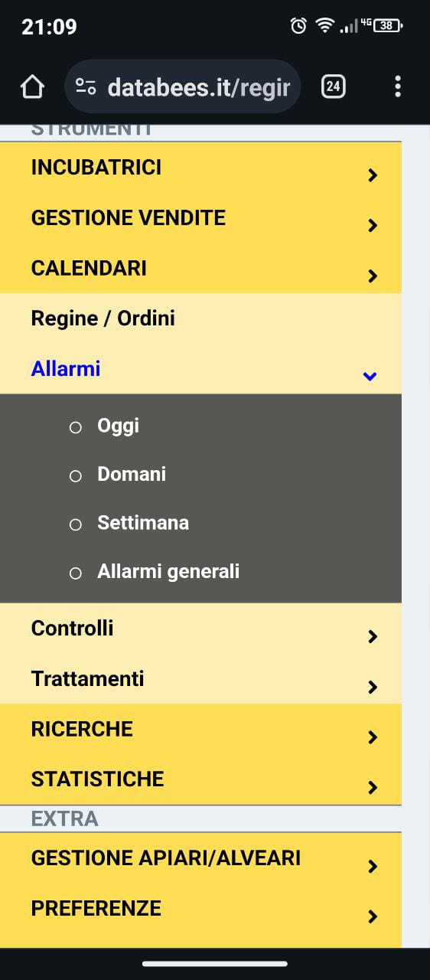Tap the browser home icon

pyautogui.click(x=32, y=87)
